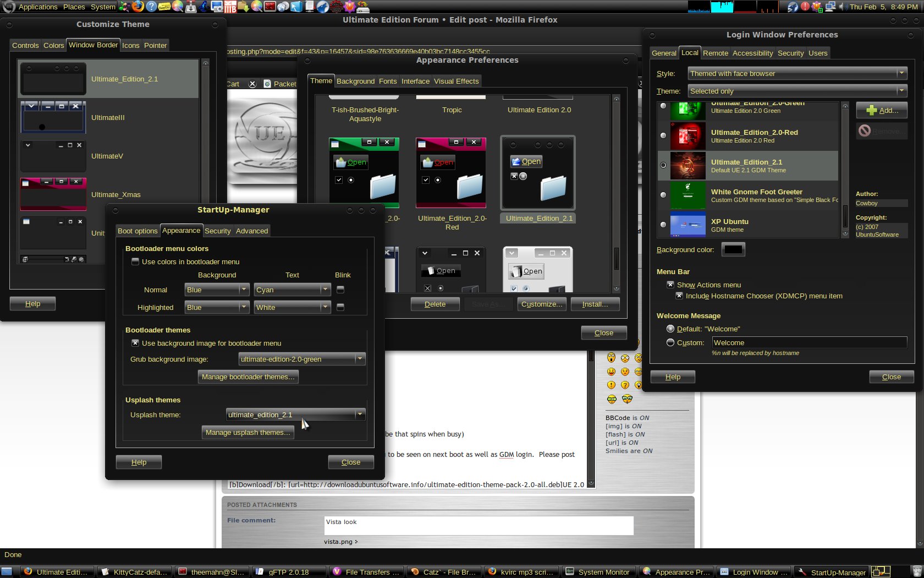Switch to Boot options tab in StartUp-Manager
Screen dimensions: 924x578
click(137, 231)
